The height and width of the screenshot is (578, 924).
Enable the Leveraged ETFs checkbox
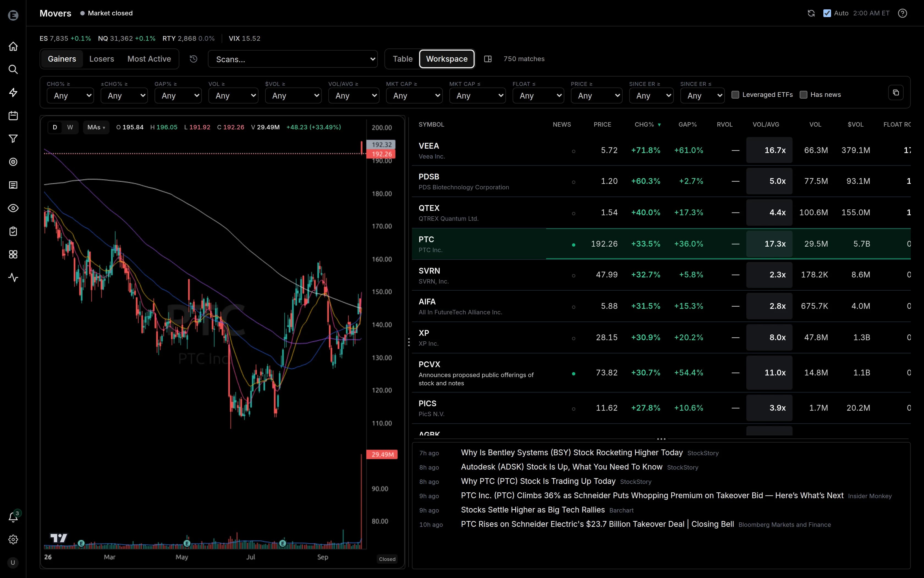tap(735, 94)
